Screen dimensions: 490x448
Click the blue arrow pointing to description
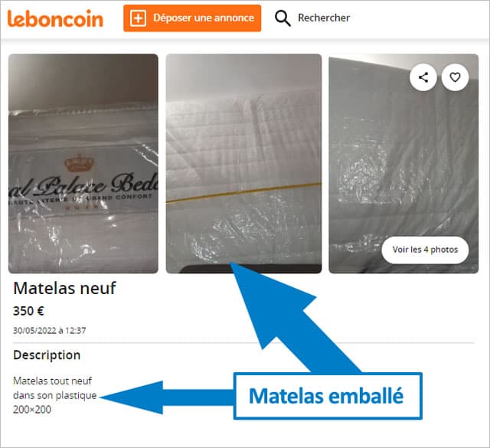pos(167,397)
